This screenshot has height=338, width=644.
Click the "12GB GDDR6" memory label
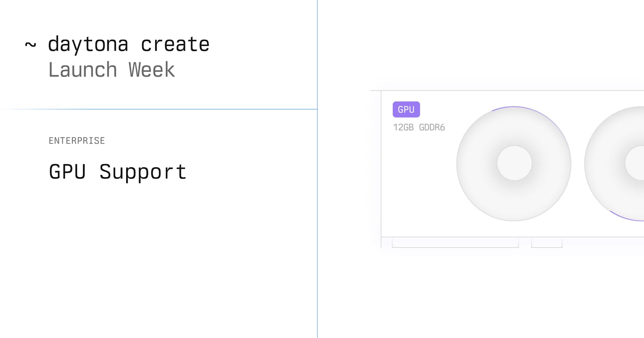click(419, 127)
